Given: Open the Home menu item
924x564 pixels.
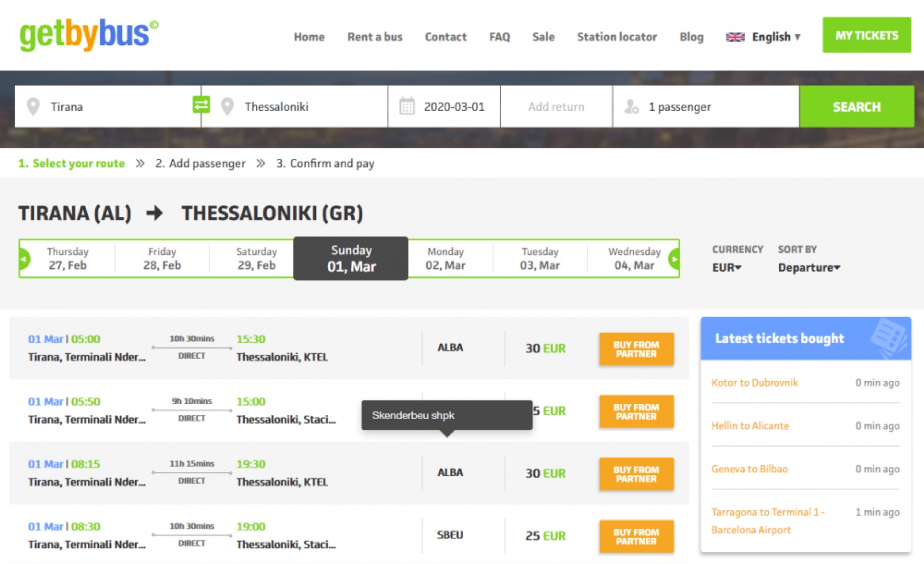Looking at the screenshot, I should [x=309, y=37].
